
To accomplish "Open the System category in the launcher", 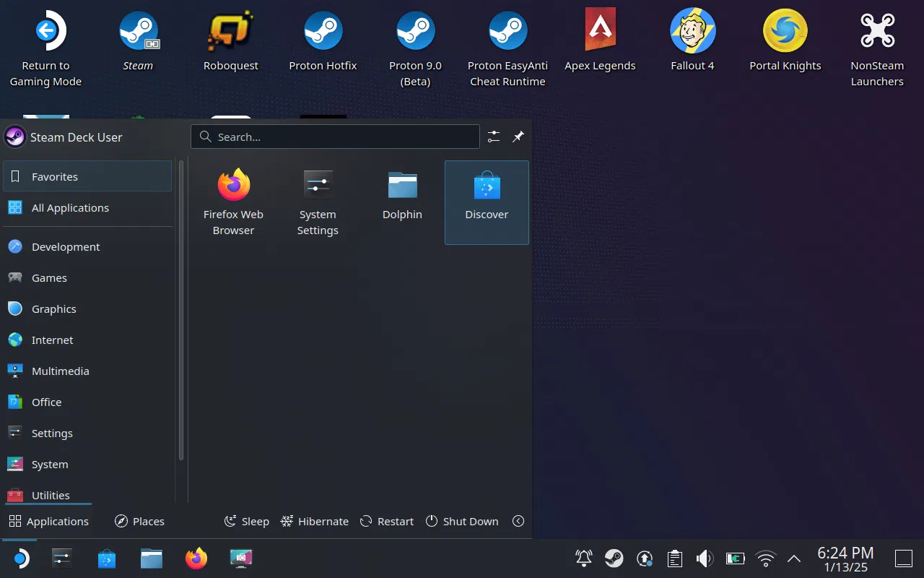I will click(x=87, y=464).
